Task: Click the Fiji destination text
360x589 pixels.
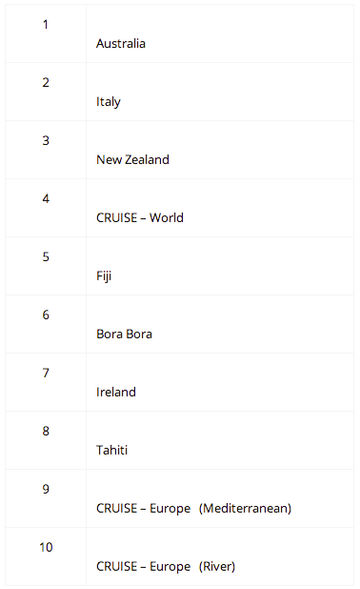Action: 104,276
